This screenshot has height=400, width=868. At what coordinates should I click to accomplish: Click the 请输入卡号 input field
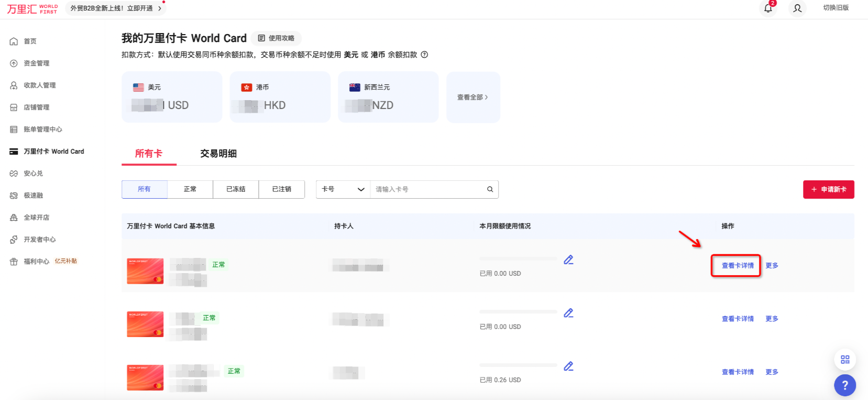coord(427,189)
